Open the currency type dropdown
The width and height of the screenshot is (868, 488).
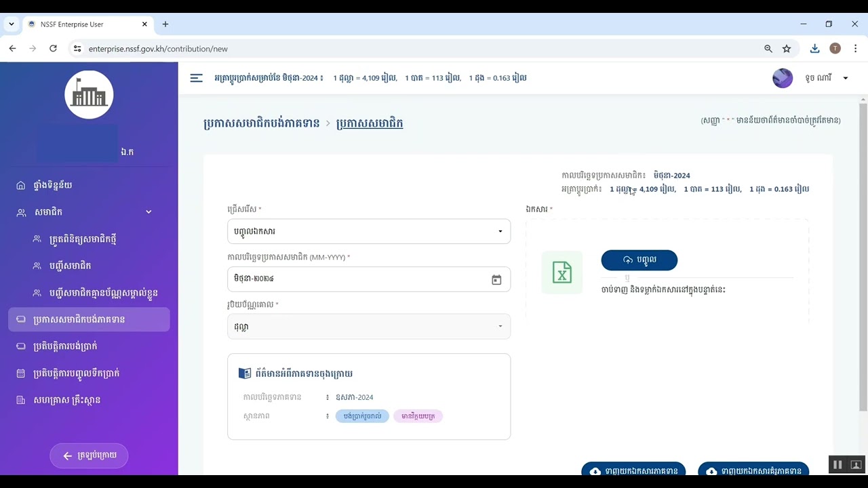[369, 327]
